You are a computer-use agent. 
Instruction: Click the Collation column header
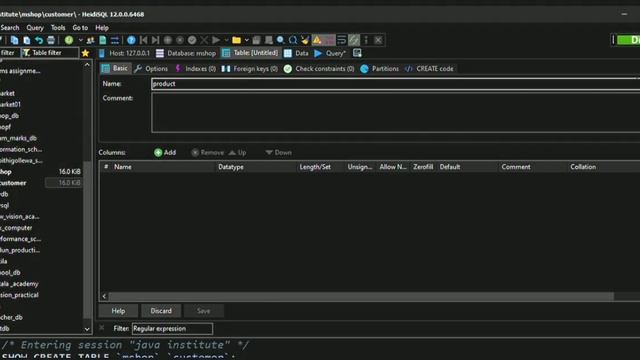[604, 167]
